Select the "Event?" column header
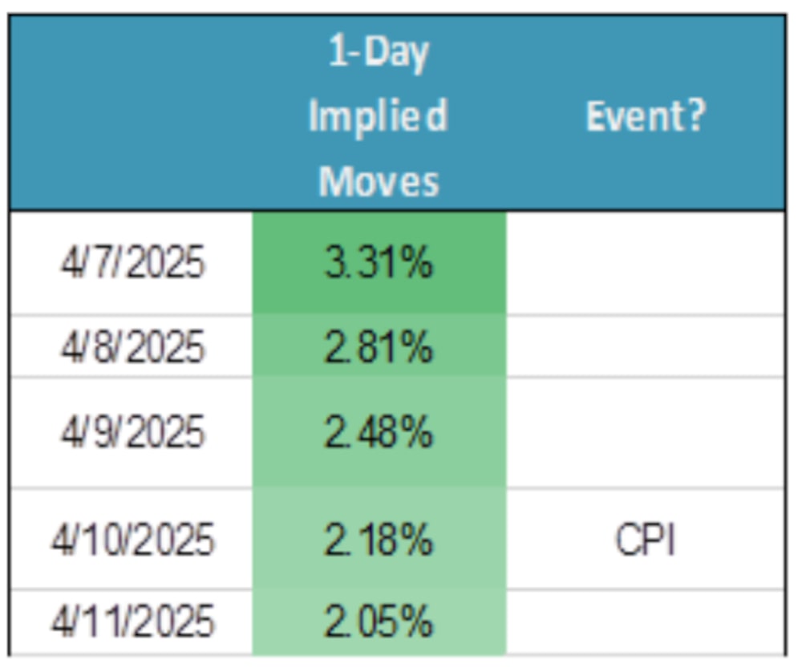This screenshot has width=802, height=672. (646, 117)
